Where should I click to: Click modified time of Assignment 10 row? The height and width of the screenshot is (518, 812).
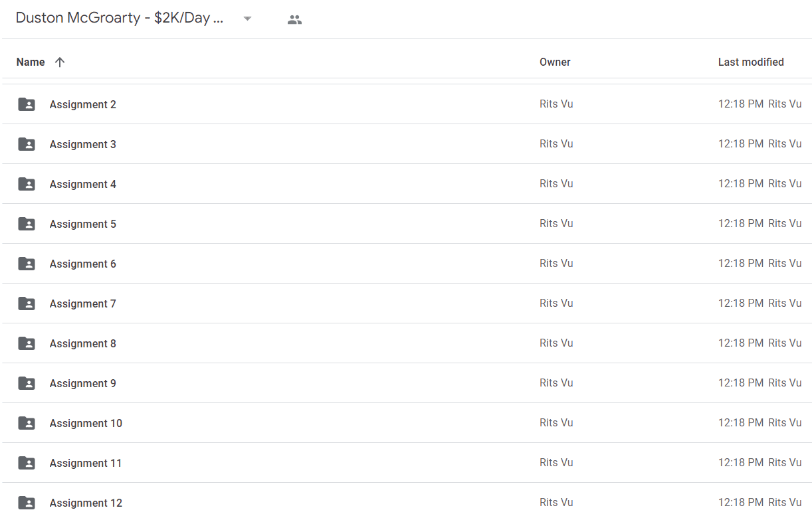pos(741,422)
